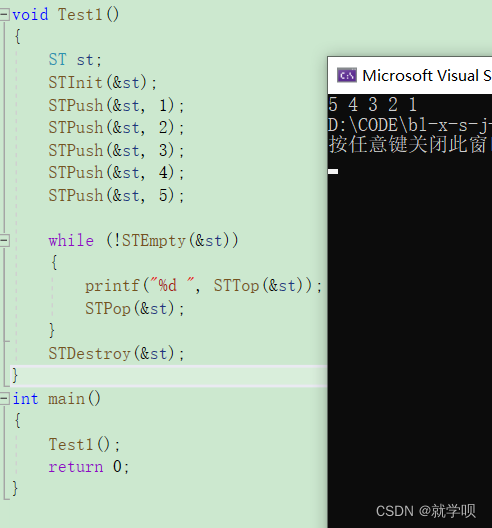Click the 'int' keyword before main
Image resolution: width=492 pixels, height=528 pixels.
25,399
